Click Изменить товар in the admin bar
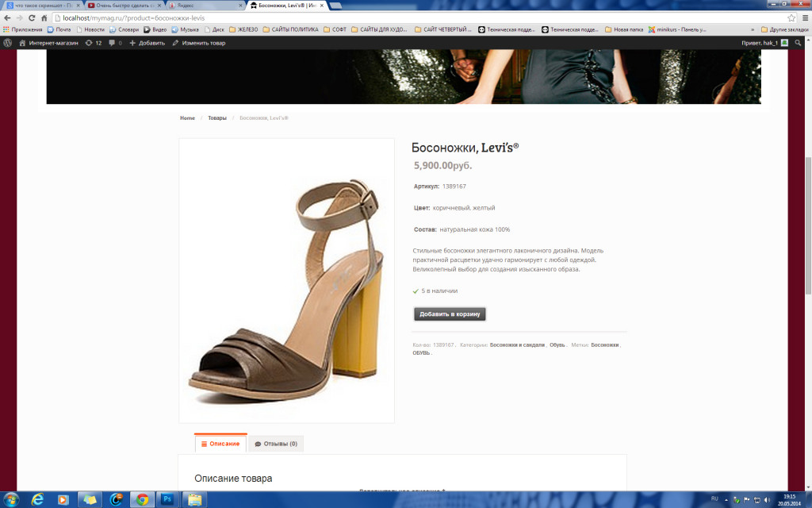 [x=199, y=43]
